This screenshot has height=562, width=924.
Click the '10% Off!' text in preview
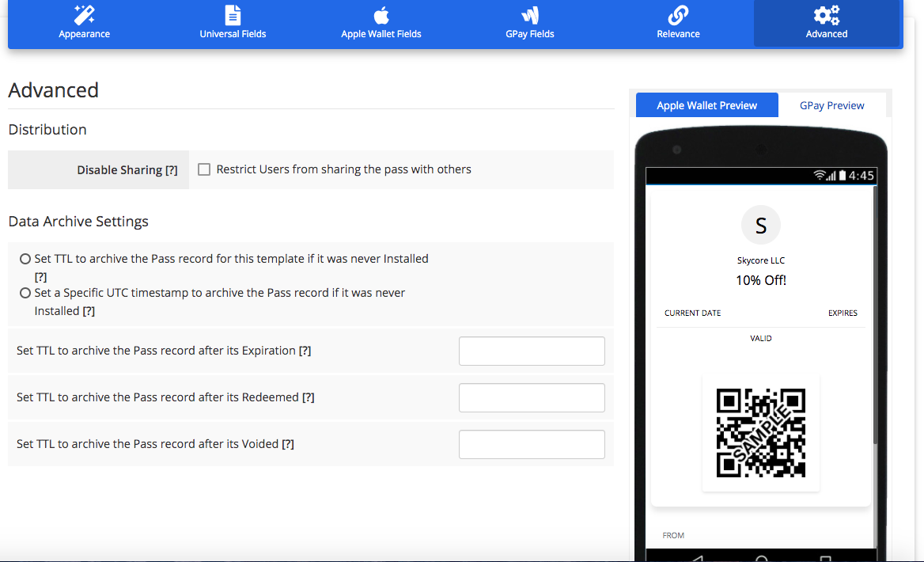click(761, 280)
